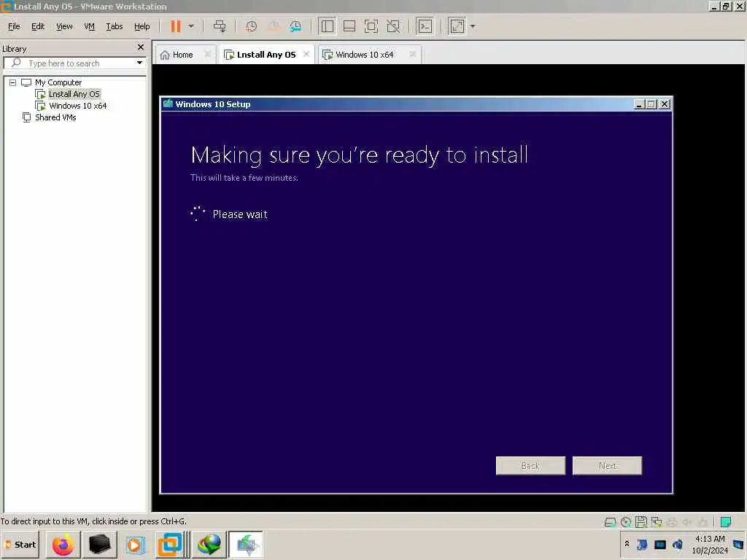Viewport: 747px width, 560px height.
Task: Click the active setup taskbar button
Action: pyautogui.click(x=246, y=545)
